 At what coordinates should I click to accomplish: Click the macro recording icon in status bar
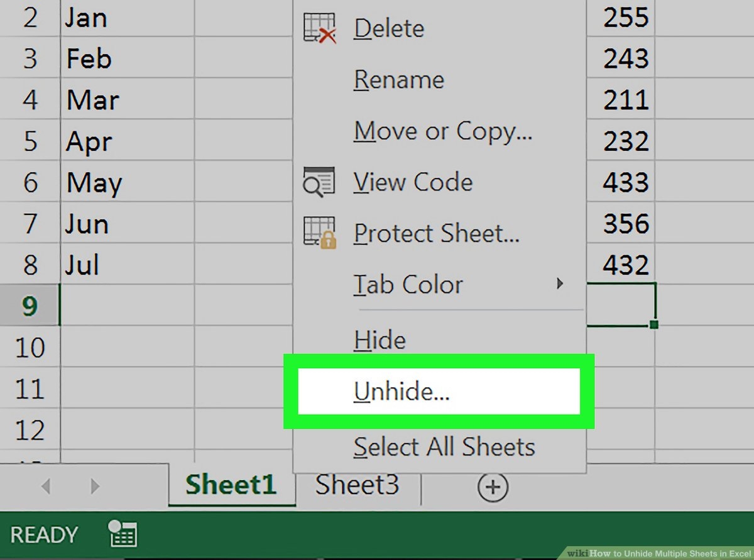coord(123,534)
